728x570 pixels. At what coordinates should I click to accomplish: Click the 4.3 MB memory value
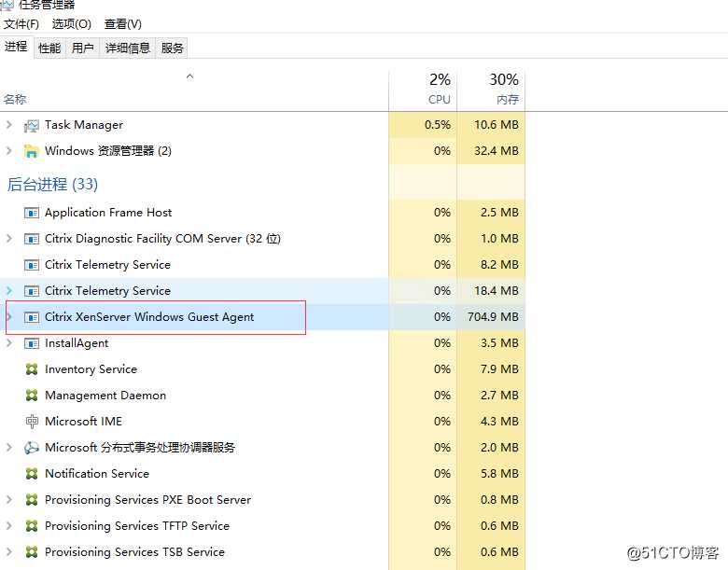[x=499, y=422]
